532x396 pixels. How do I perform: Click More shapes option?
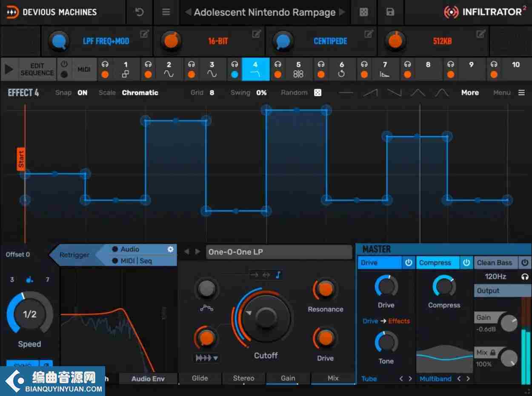click(470, 92)
